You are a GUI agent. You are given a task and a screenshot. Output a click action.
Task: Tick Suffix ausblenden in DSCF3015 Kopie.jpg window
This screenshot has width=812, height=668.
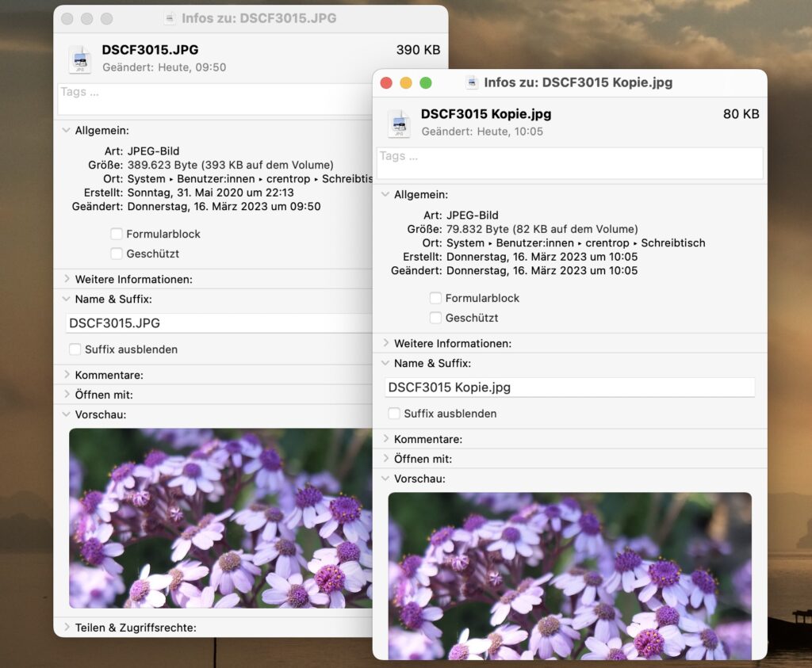tap(394, 414)
